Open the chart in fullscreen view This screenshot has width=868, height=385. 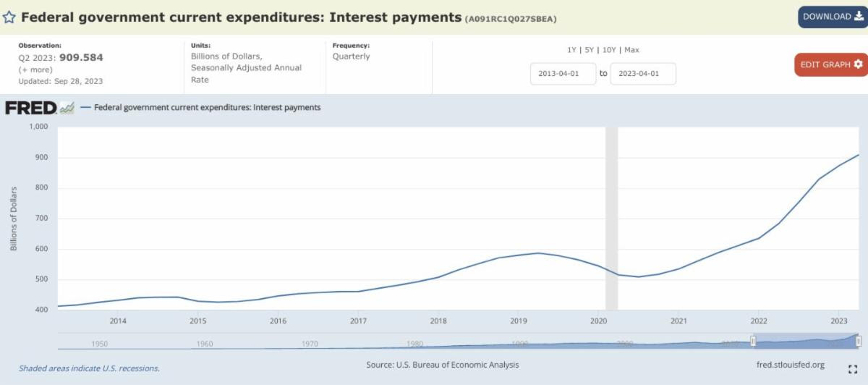(853, 368)
